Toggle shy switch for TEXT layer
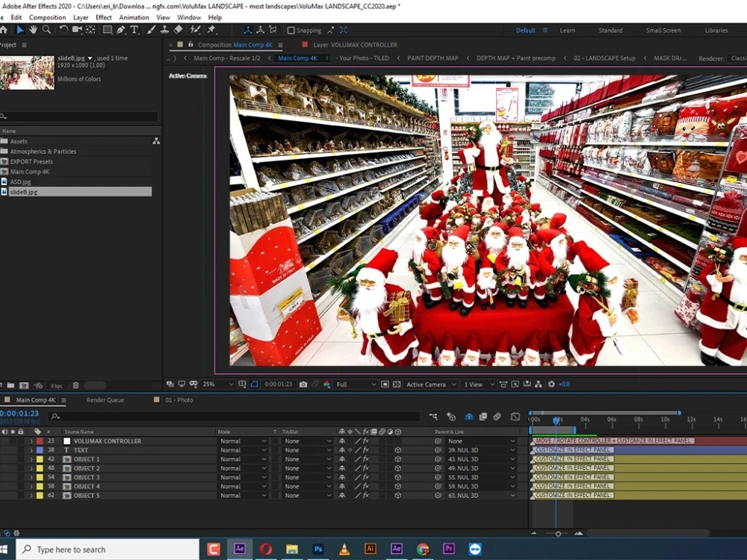The image size is (747, 560). (341, 450)
